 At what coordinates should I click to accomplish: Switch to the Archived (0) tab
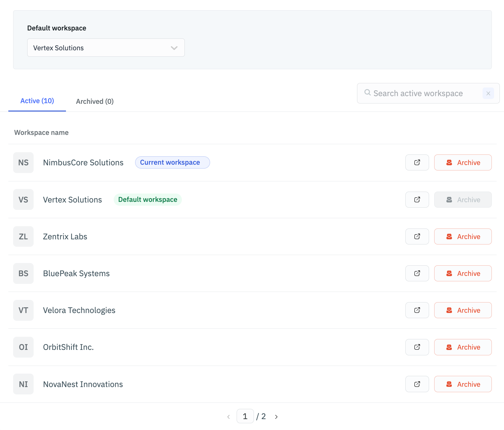pos(95,102)
